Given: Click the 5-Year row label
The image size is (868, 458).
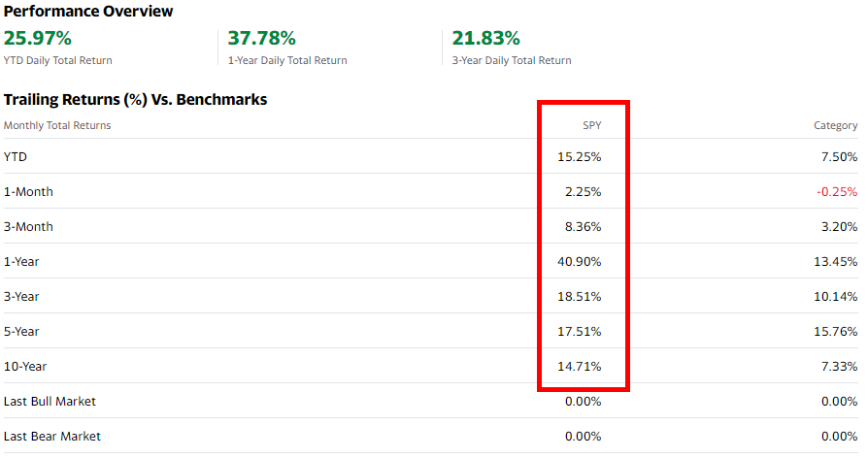Looking at the screenshot, I should [20, 331].
